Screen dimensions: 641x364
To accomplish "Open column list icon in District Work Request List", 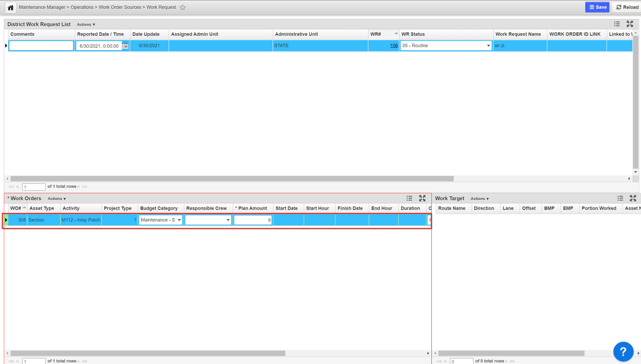I will click(x=617, y=24).
